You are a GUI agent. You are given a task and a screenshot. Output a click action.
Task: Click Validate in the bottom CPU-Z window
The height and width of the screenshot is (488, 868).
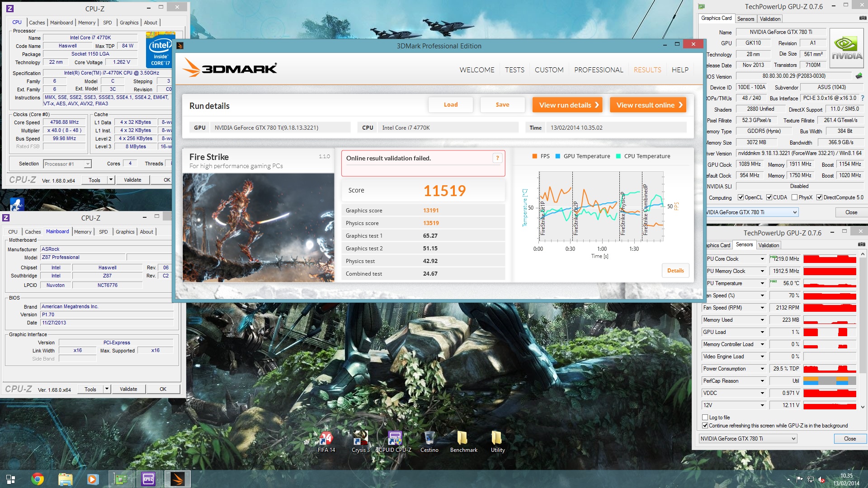click(128, 389)
